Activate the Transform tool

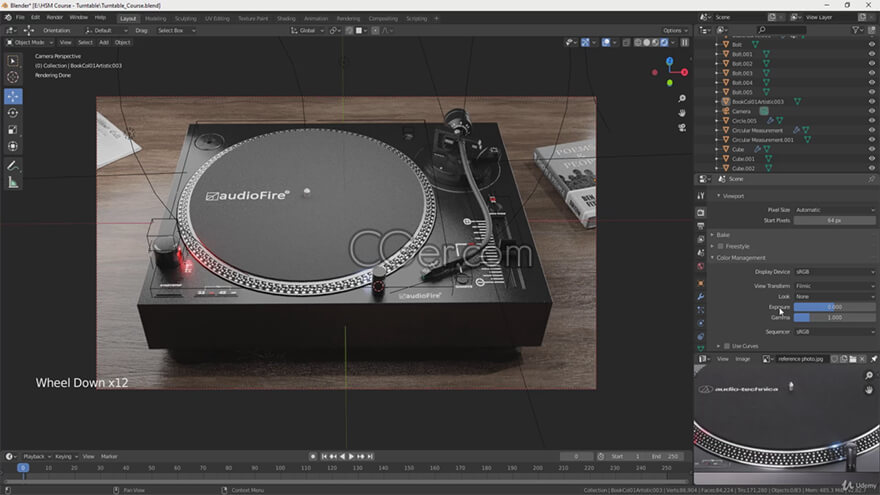(x=13, y=146)
